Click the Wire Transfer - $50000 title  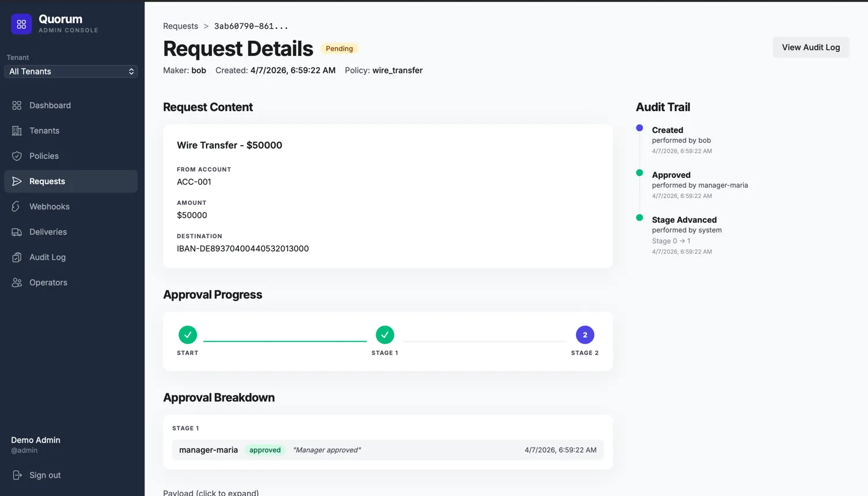pyautogui.click(x=229, y=145)
